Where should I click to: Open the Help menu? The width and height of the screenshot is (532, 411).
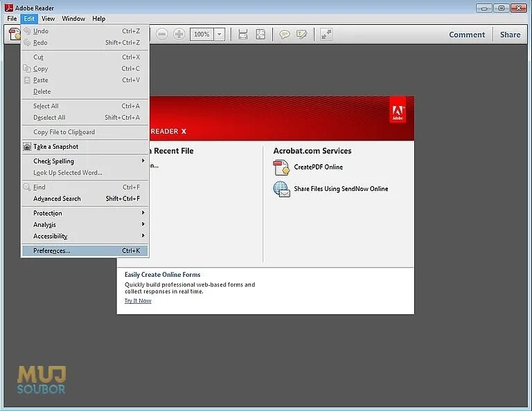99,19
